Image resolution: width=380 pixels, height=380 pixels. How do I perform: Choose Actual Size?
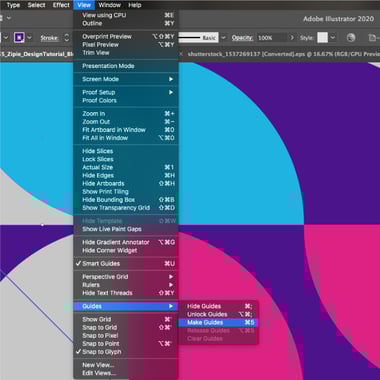pos(126,167)
